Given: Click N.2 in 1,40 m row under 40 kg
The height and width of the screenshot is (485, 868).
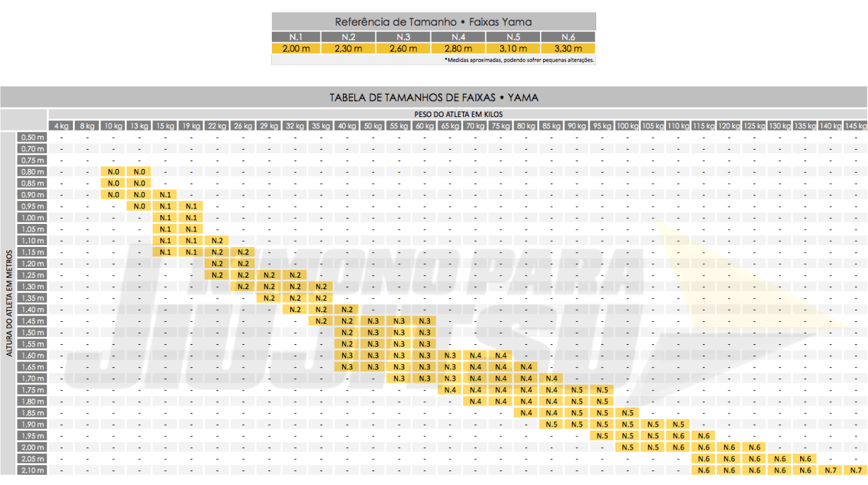Looking at the screenshot, I should tap(347, 310).
